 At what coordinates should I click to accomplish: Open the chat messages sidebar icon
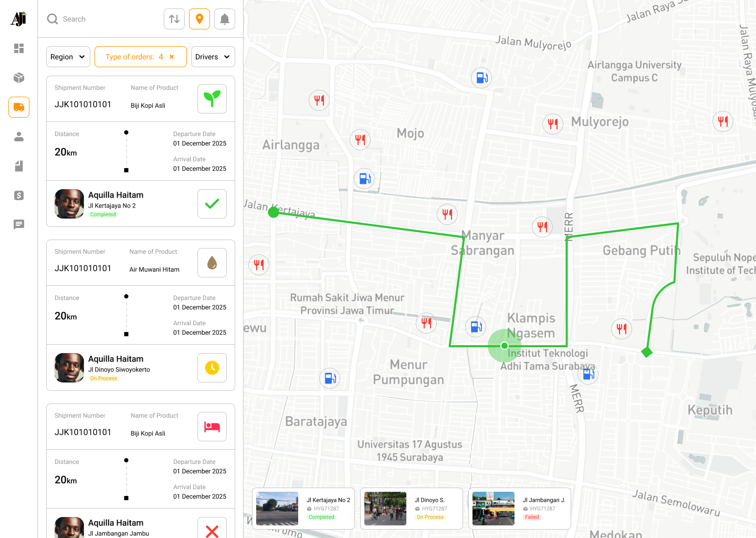19,225
